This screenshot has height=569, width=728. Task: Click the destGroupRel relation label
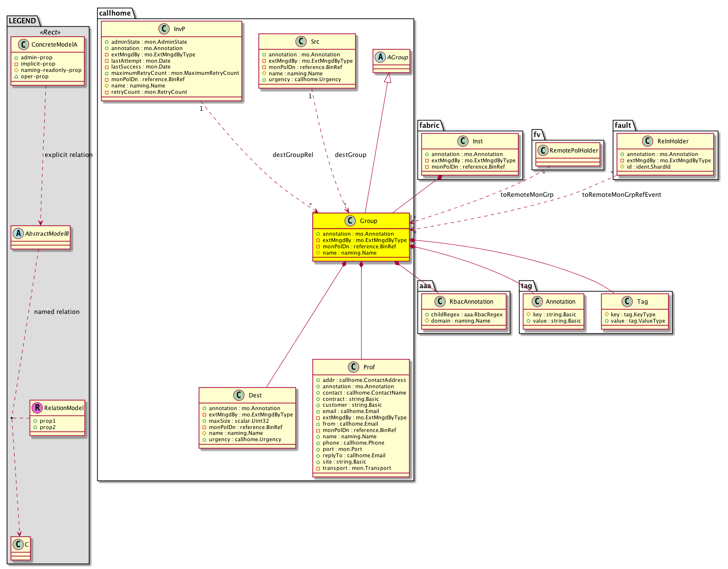tap(293, 155)
